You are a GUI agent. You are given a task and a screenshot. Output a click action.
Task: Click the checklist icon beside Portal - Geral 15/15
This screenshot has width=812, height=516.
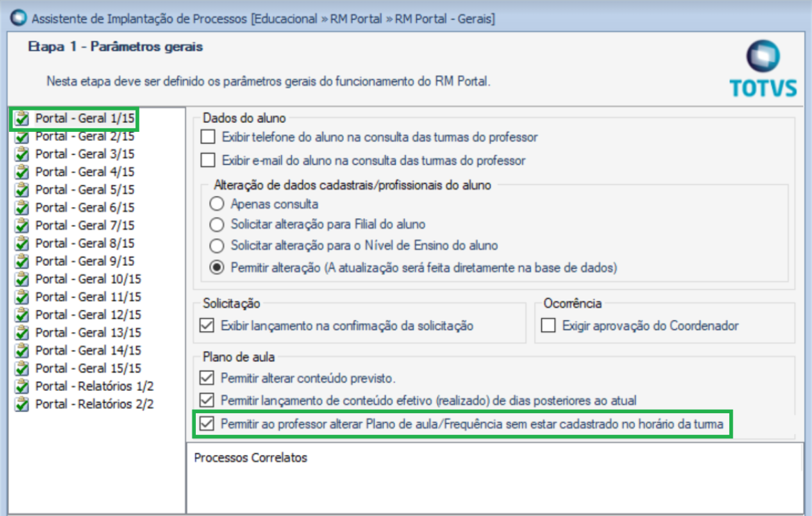pos(22,369)
